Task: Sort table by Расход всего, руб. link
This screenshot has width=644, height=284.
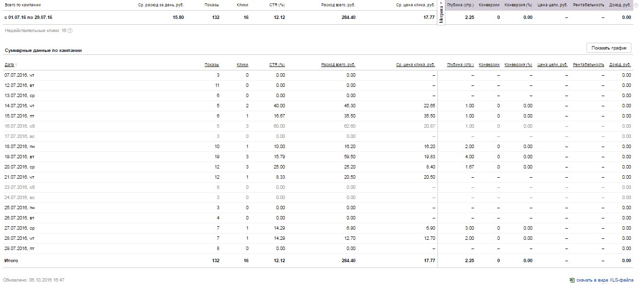Action: [x=338, y=65]
